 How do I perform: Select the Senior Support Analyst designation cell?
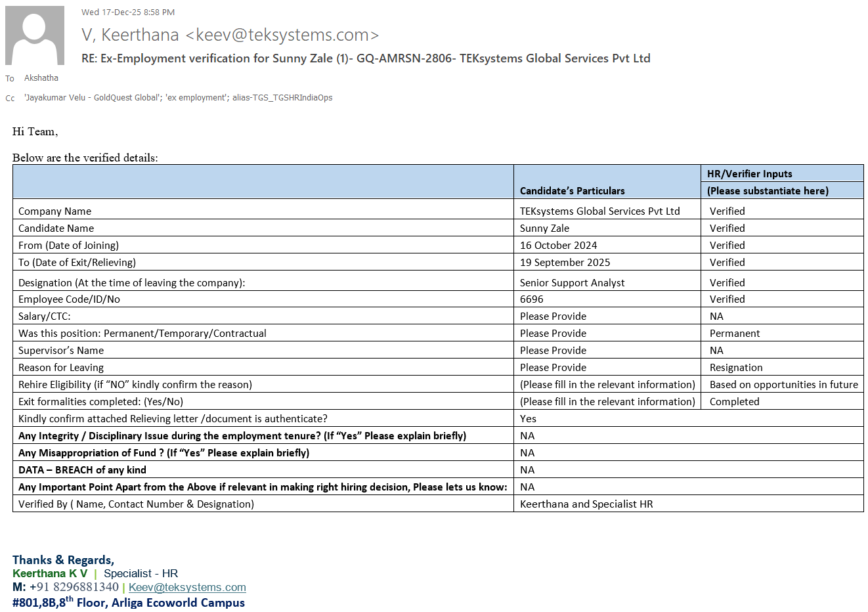[x=572, y=283]
